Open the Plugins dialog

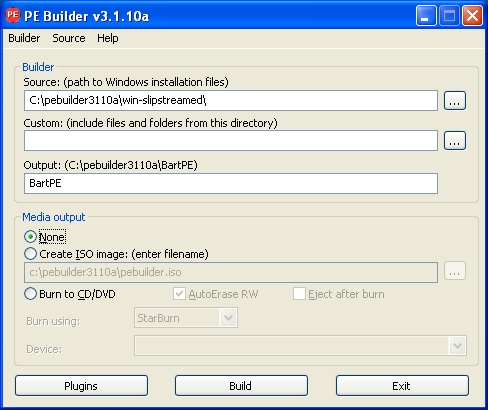[81, 386]
